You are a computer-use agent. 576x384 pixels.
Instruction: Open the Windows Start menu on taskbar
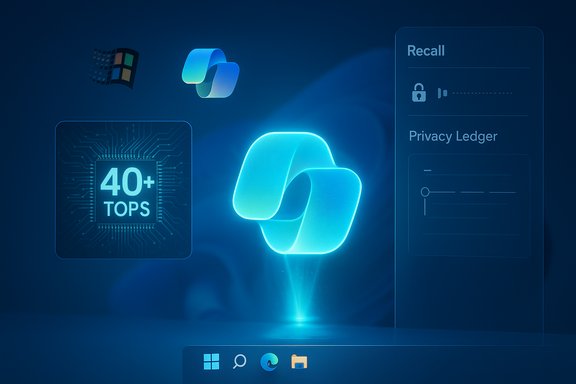point(211,362)
